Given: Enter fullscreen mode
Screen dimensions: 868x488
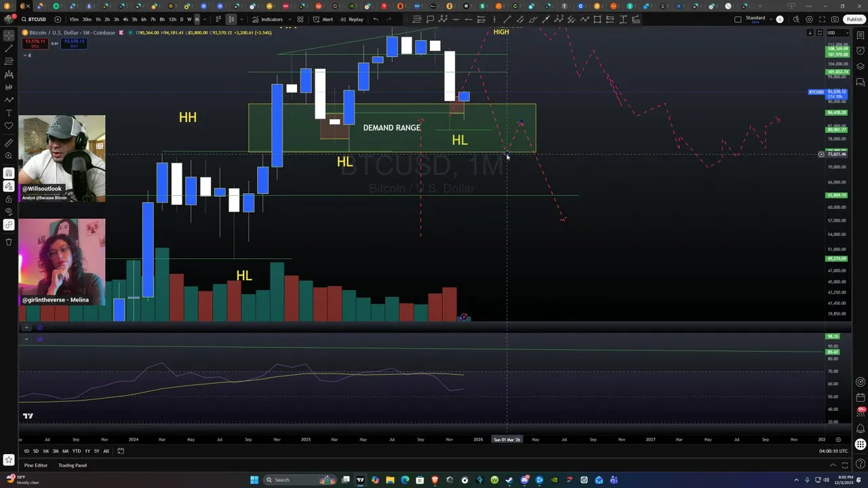Looking at the screenshot, I should (x=823, y=19).
